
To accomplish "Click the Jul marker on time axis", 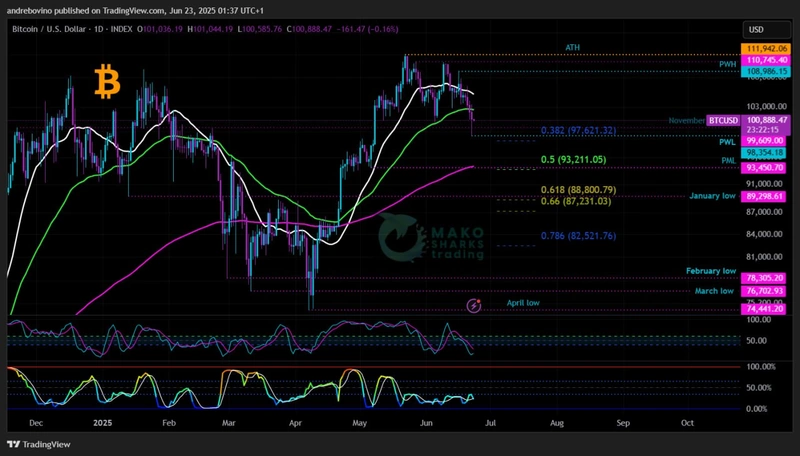I will (491, 423).
